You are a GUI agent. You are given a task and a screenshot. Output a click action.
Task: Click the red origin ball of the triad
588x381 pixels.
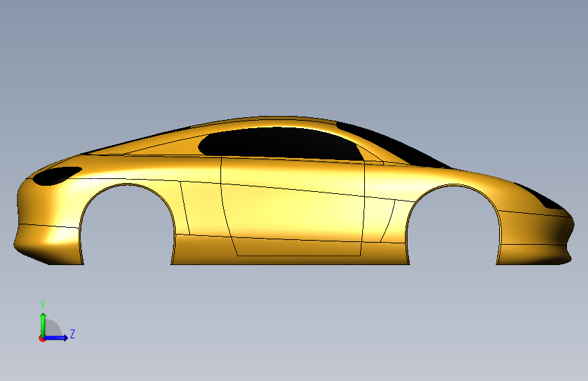42,338
